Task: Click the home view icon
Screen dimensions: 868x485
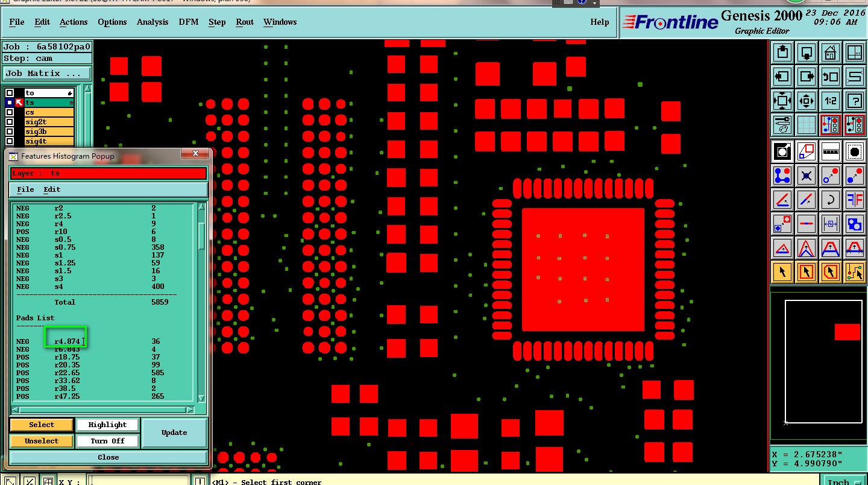Action: tap(831, 52)
